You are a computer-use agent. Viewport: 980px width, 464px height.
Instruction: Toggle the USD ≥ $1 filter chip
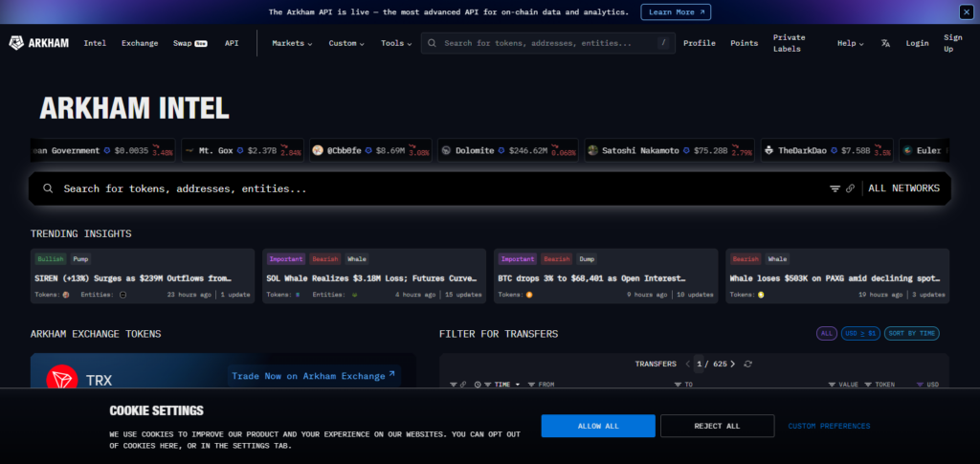[860, 333]
